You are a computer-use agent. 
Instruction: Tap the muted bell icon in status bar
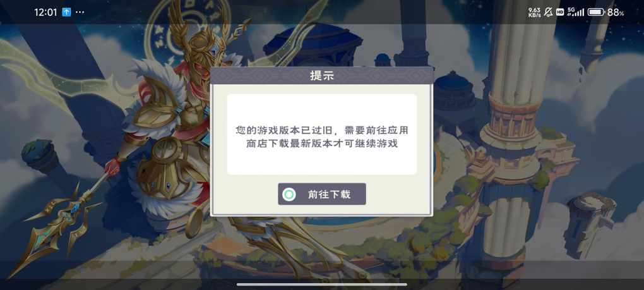tap(548, 13)
